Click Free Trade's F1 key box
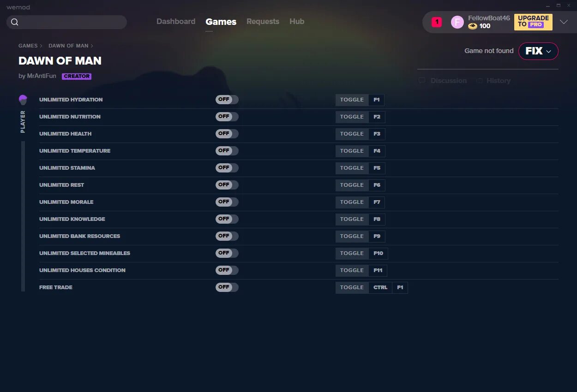 pyautogui.click(x=400, y=287)
